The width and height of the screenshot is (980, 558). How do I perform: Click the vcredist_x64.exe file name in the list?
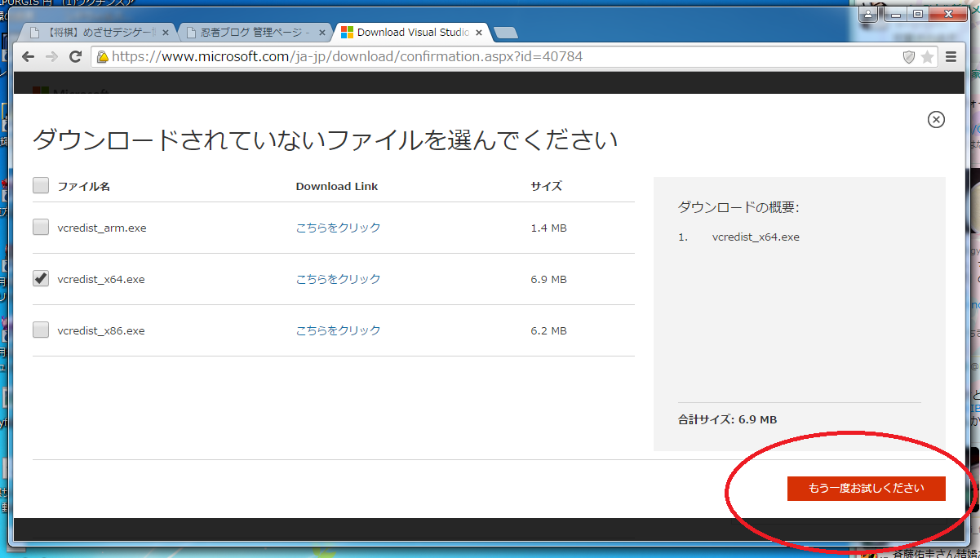101,280
